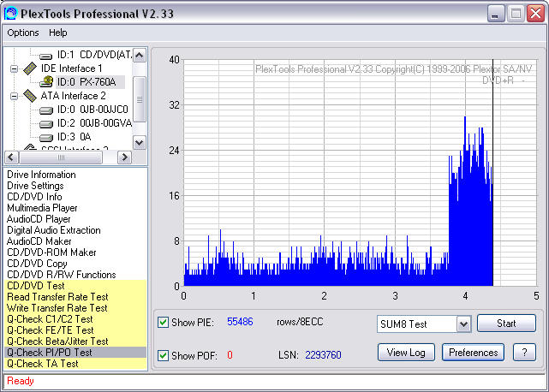Toggle the Show POF checkbox
This screenshot has width=549, height=392.
[164, 355]
